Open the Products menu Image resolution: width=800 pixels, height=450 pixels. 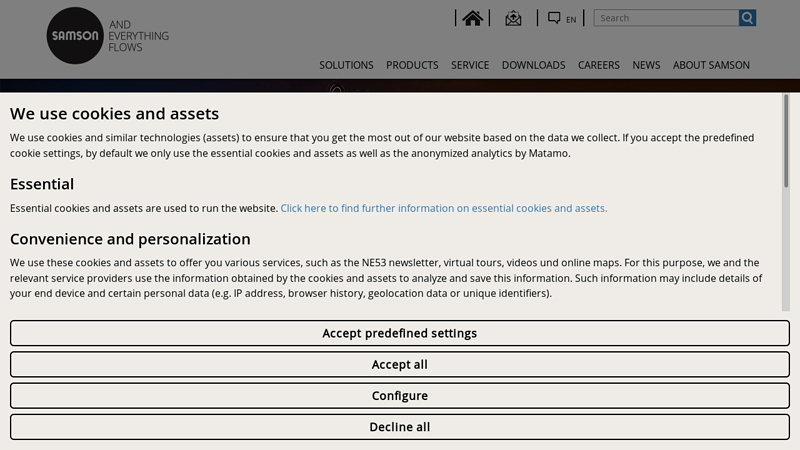click(412, 65)
